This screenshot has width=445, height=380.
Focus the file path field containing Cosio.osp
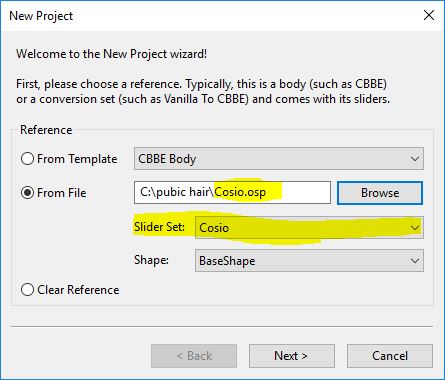(x=232, y=192)
